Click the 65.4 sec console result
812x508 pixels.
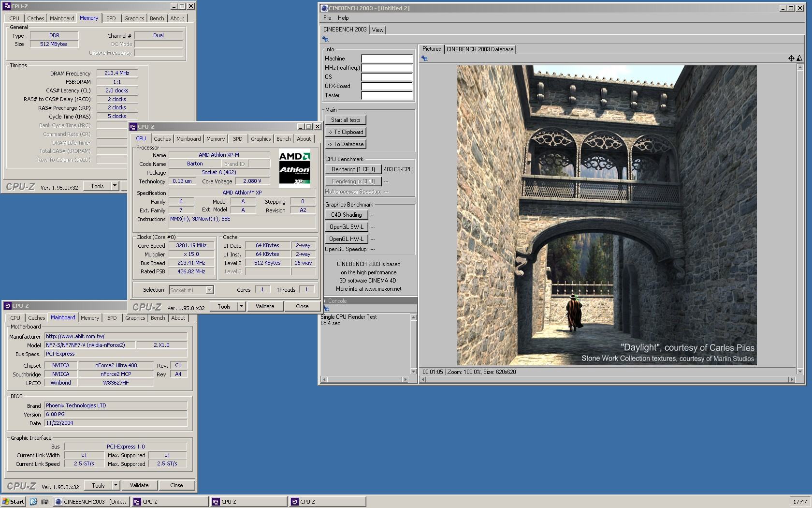click(x=331, y=324)
